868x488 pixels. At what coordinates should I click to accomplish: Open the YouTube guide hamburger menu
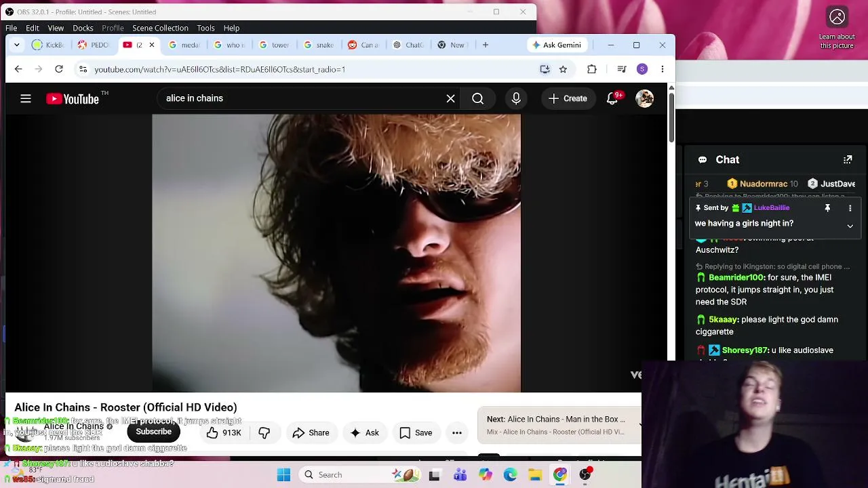tap(26, 99)
